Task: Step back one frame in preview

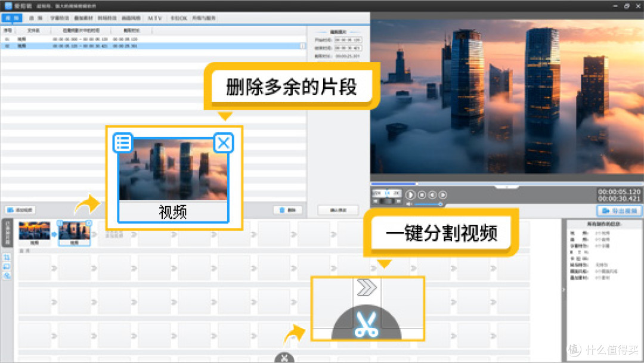Action: tap(432, 195)
